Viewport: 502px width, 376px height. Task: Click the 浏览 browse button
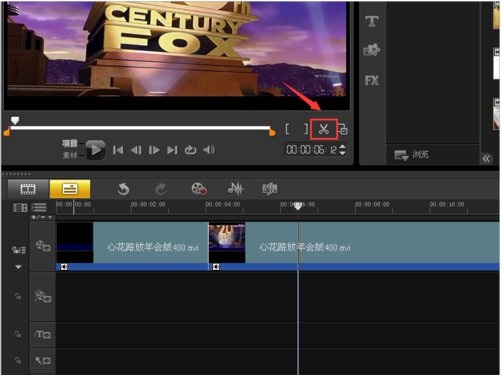click(412, 155)
